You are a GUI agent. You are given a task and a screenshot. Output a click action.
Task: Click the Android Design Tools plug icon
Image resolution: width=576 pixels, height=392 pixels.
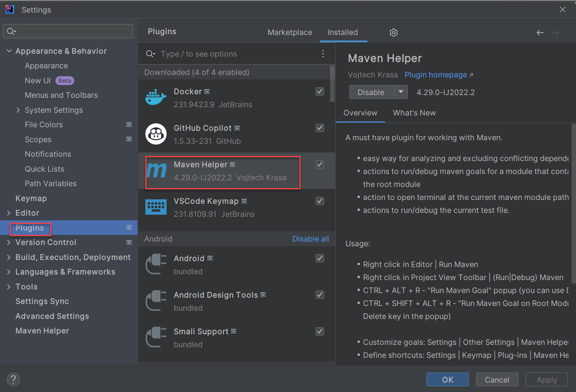tap(156, 300)
